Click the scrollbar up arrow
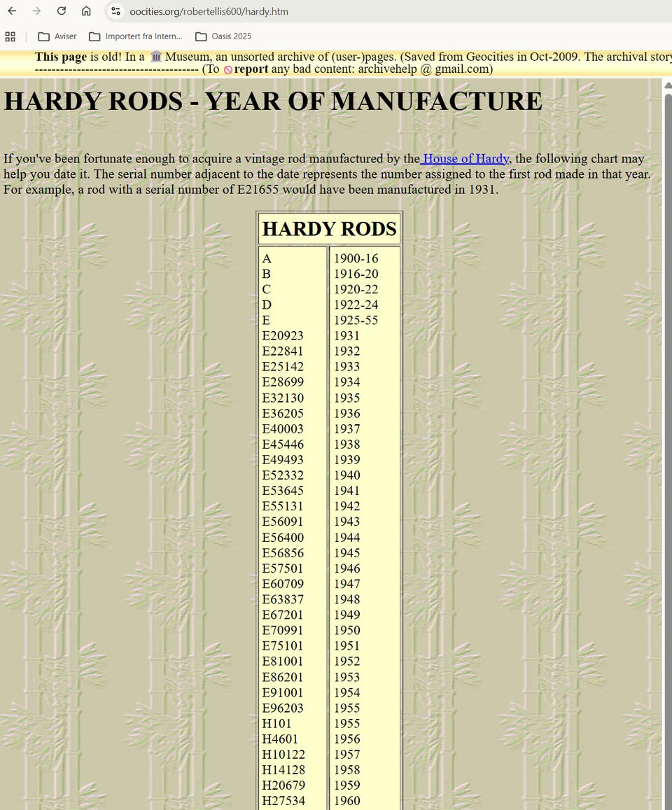This screenshot has width=672, height=810. click(668, 85)
